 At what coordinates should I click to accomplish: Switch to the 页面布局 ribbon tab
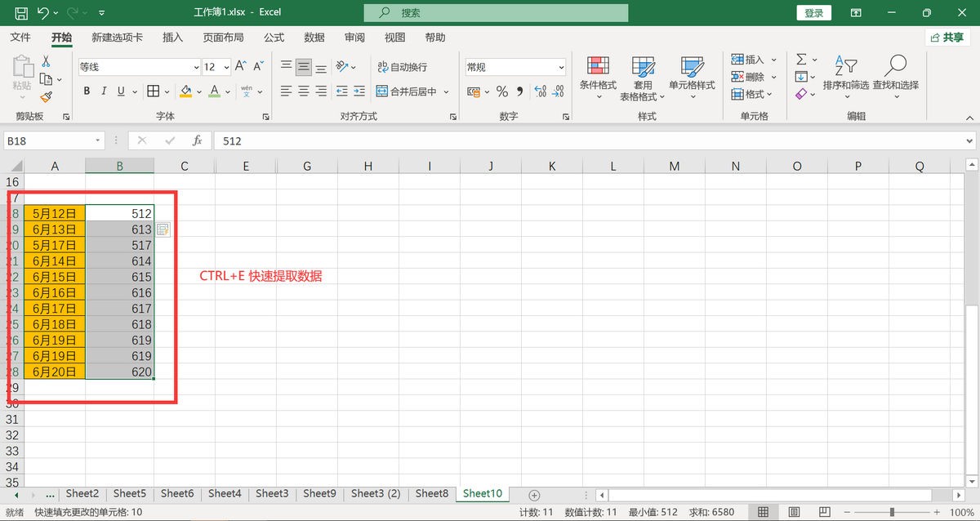point(223,38)
